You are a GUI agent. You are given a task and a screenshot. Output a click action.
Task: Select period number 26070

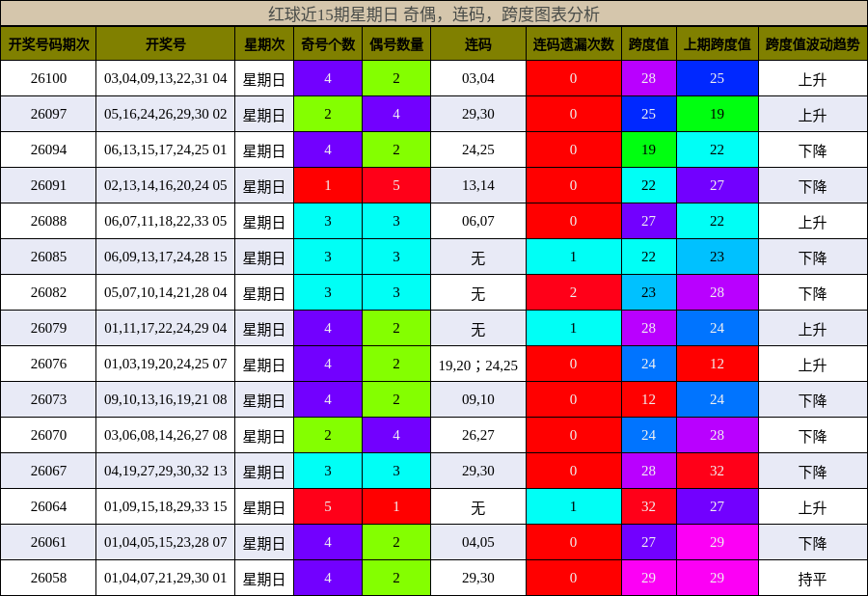(49, 436)
